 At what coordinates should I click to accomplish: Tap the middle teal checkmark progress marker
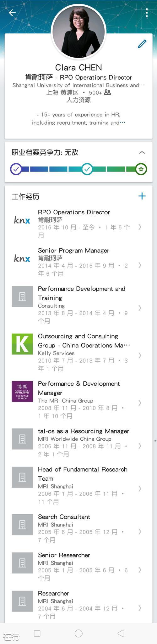(87, 169)
